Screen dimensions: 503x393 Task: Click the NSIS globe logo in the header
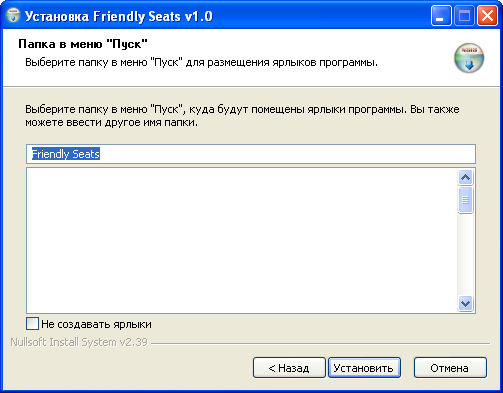click(469, 58)
